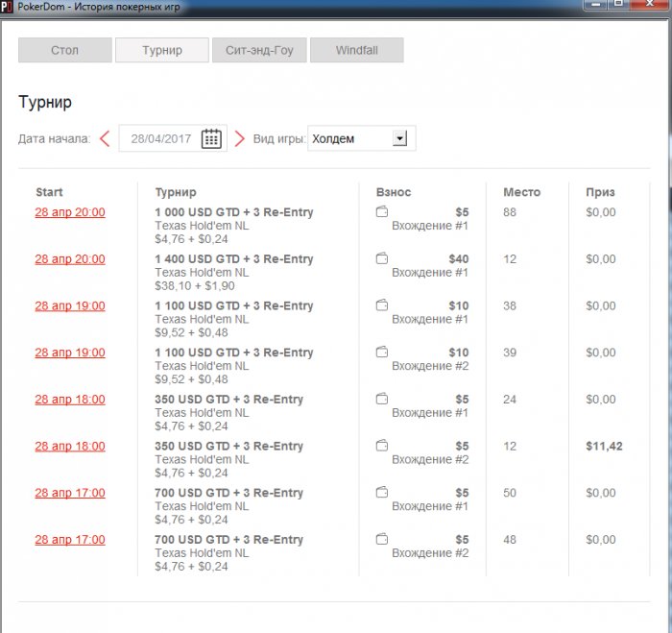The image size is (672, 633).
Task: Open the Вид игры Холдем dropdown
Action: pos(361,138)
